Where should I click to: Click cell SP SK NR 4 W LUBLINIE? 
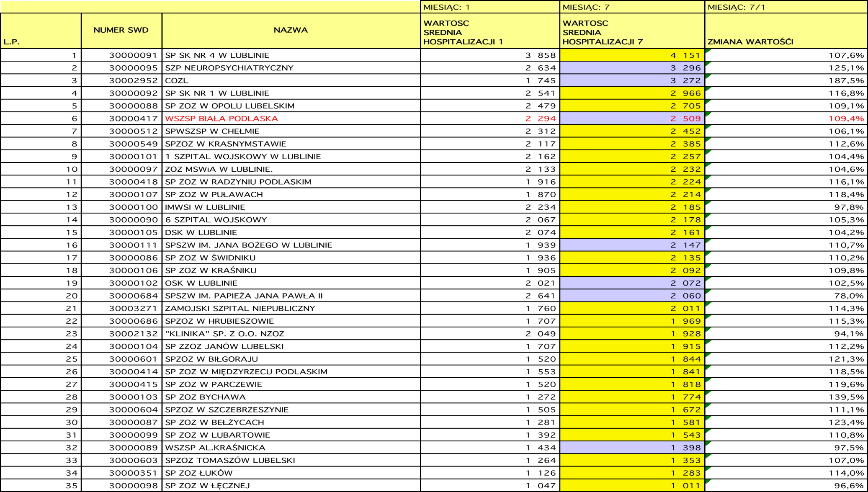click(291, 55)
